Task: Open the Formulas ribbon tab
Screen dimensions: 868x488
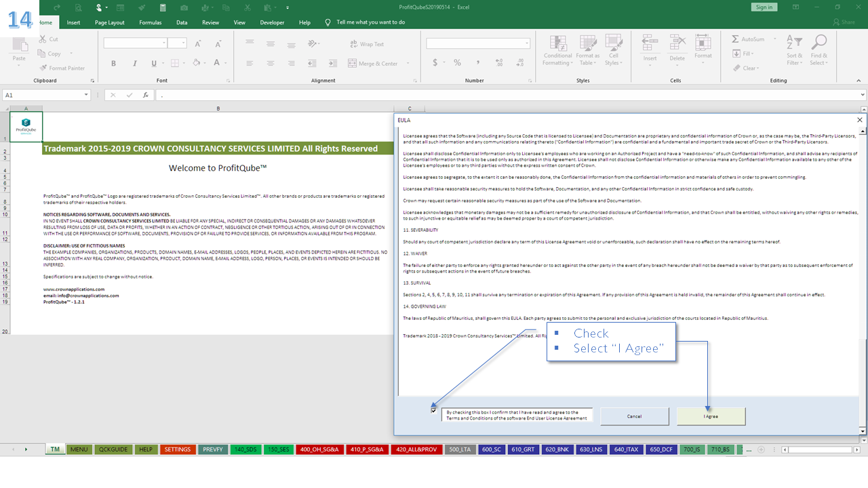Action: pyautogui.click(x=150, y=22)
